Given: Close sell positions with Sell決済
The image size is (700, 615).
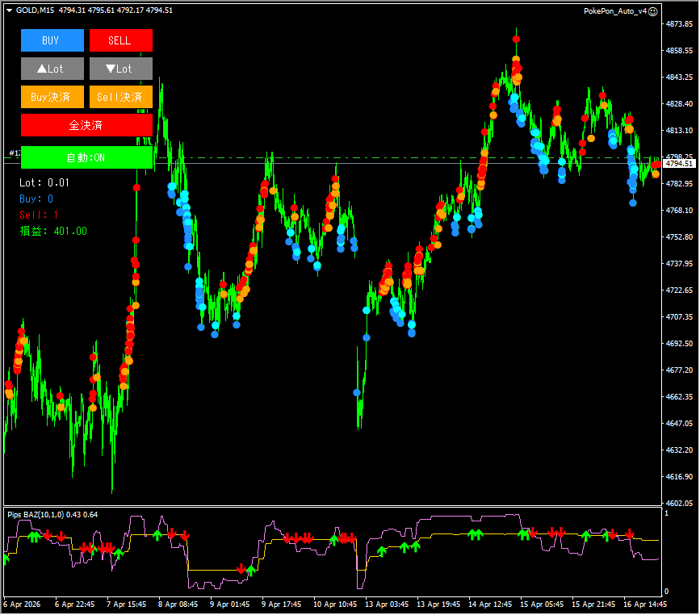Looking at the screenshot, I should pyautogui.click(x=120, y=97).
